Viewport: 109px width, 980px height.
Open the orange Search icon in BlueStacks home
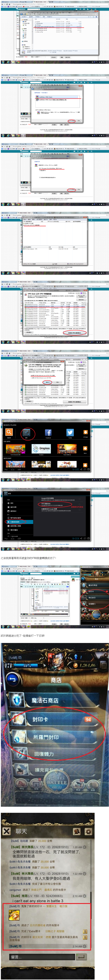9,432
